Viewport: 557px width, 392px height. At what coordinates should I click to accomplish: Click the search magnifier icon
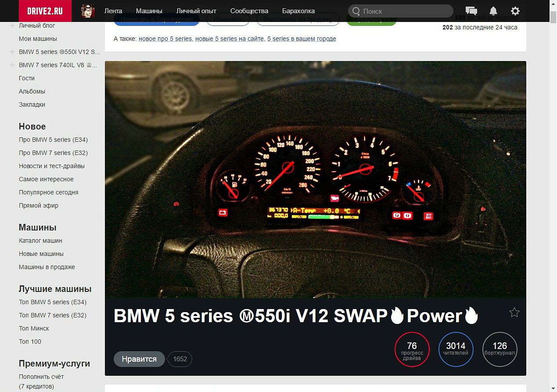coord(356,11)
